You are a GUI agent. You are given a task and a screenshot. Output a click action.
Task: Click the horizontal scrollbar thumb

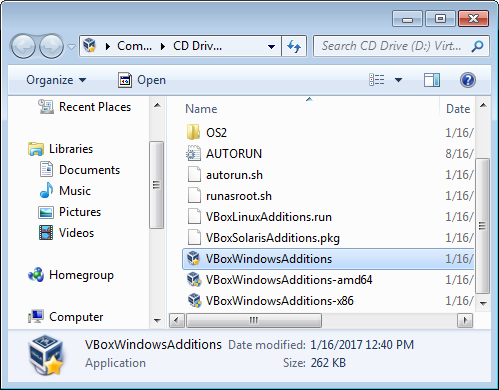pos(254,321)
